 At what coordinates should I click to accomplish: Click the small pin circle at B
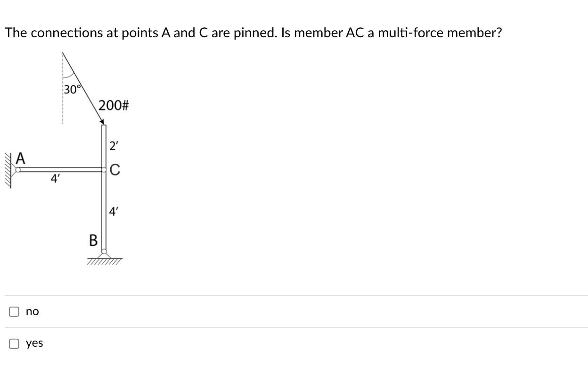pos(105,251)
